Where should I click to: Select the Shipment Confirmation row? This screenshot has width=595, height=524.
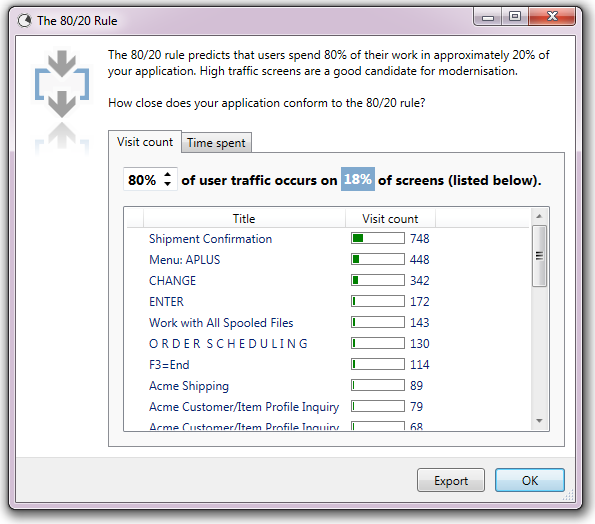(328, 239)
